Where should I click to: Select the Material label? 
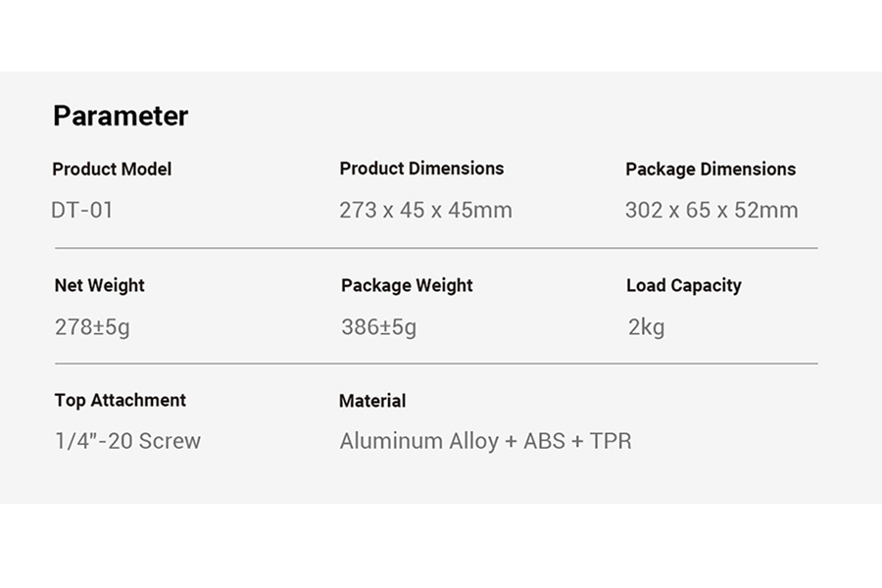[372, 401]
